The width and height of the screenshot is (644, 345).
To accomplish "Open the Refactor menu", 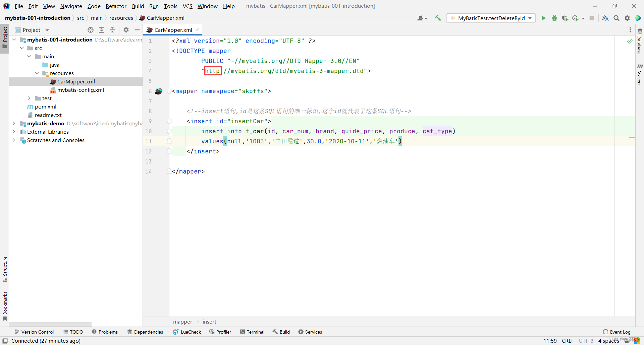I will pos(116,6).
